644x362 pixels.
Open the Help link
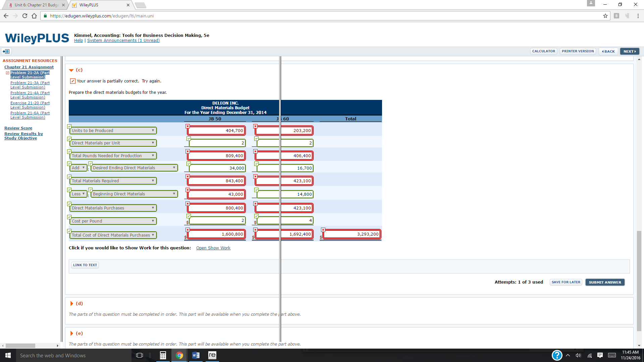78,41
